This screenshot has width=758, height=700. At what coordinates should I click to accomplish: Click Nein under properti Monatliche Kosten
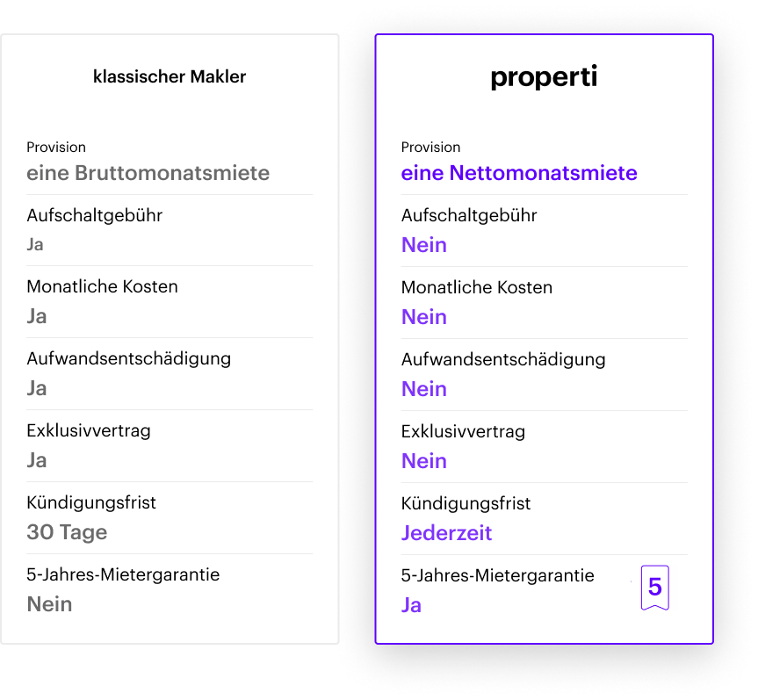[424, 317]
